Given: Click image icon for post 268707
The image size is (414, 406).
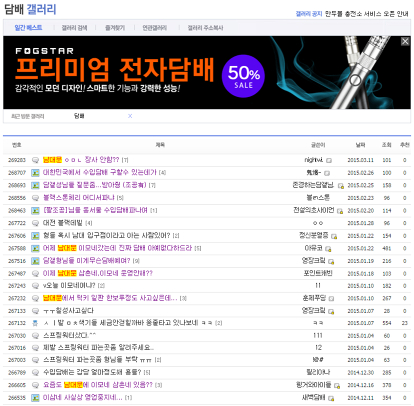Looking at the screenshot, I should click(x=35, y=173).
